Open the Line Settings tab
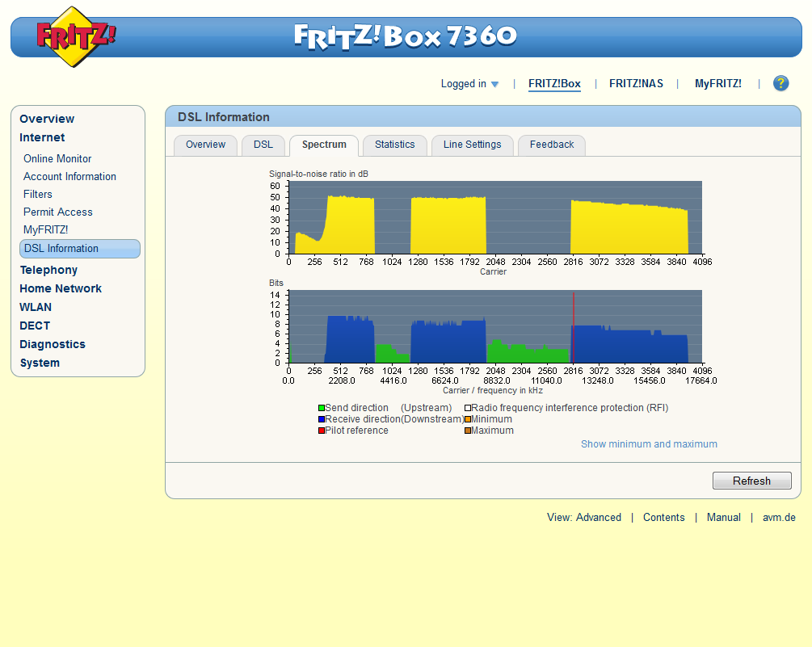Screen dimensions: 812x647 pyautogui.click(x=472, y=145)
